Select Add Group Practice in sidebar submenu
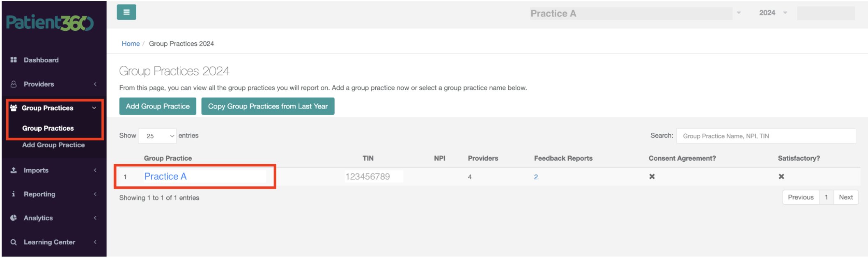 (53, 145)
